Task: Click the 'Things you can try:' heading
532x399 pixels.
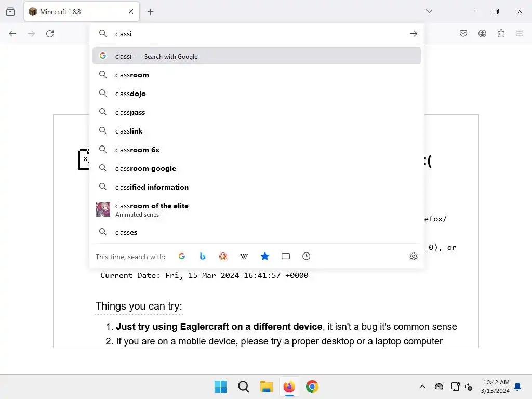Action: [x=139, y=306]
